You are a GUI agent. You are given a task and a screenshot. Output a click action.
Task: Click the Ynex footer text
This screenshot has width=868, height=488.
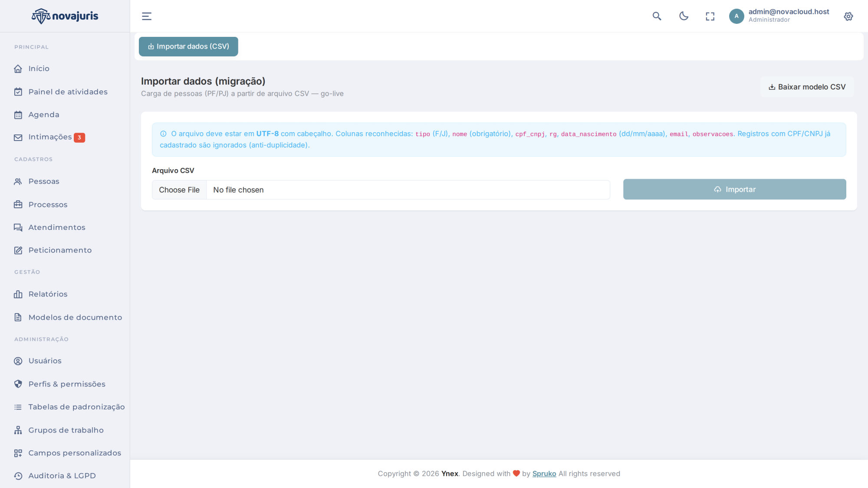(x=450, y=474)
